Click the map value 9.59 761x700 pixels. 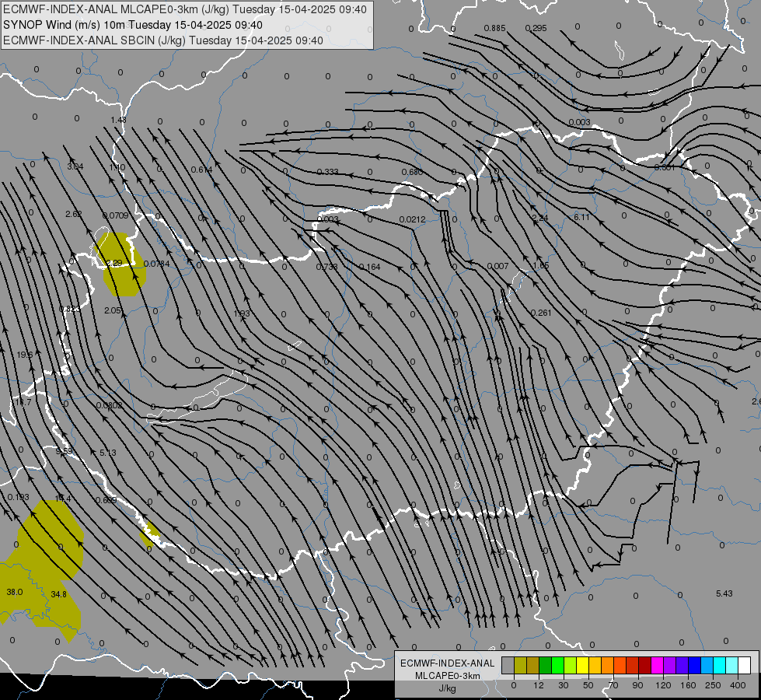pyautogui.click(x=64, y=451)
